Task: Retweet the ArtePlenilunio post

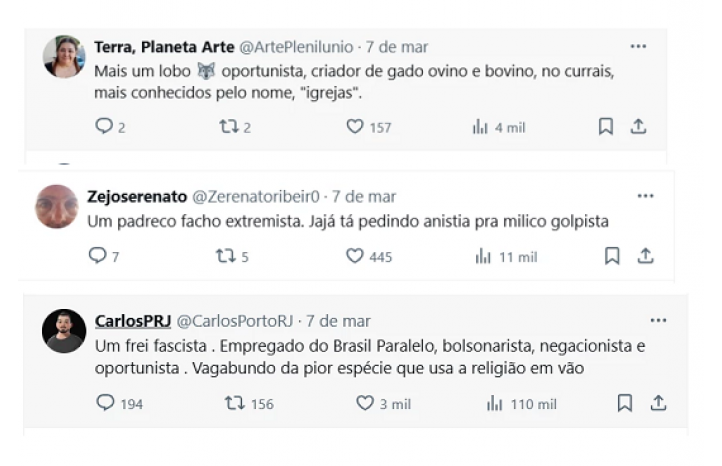Action: click(x=227, y=127)
